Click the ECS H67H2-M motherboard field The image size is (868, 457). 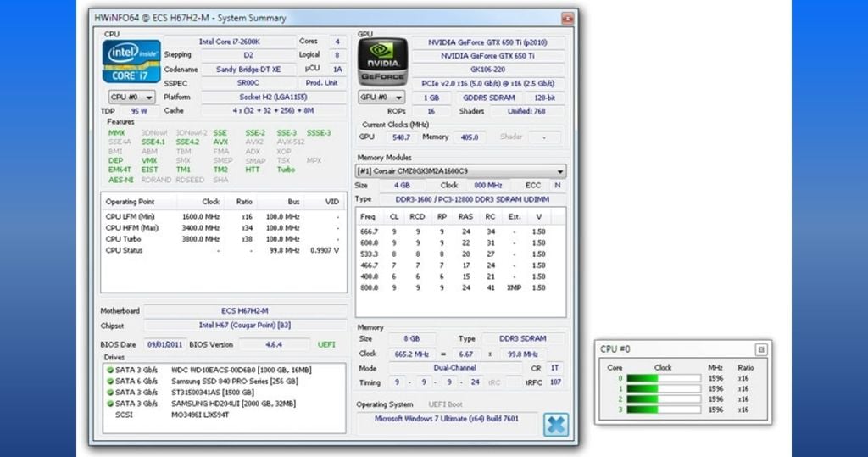tap(246, 311)
